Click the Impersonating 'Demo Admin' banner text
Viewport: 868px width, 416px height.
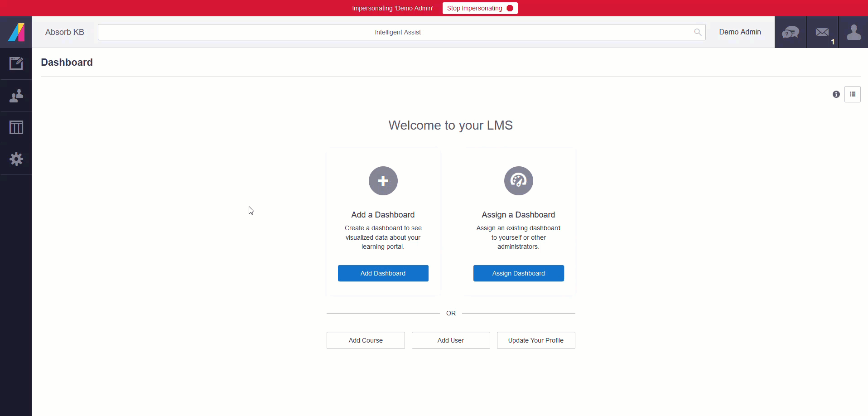point(393,8)
